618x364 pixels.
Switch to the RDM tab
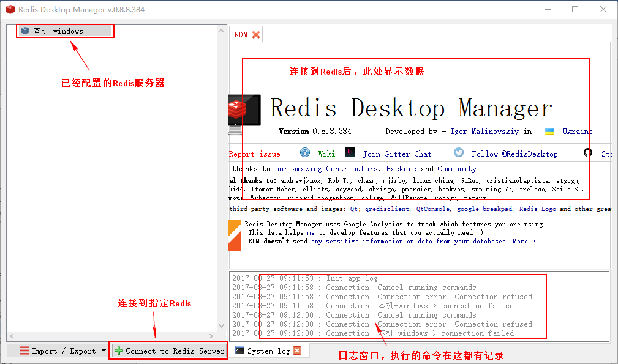pyautogui.click(x=241, y=35)
